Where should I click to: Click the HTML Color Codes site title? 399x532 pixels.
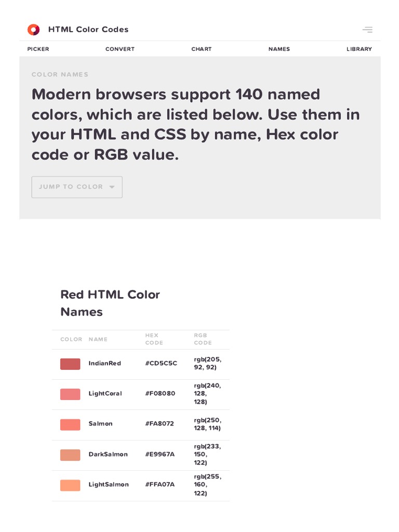click(x=88, y=30)
